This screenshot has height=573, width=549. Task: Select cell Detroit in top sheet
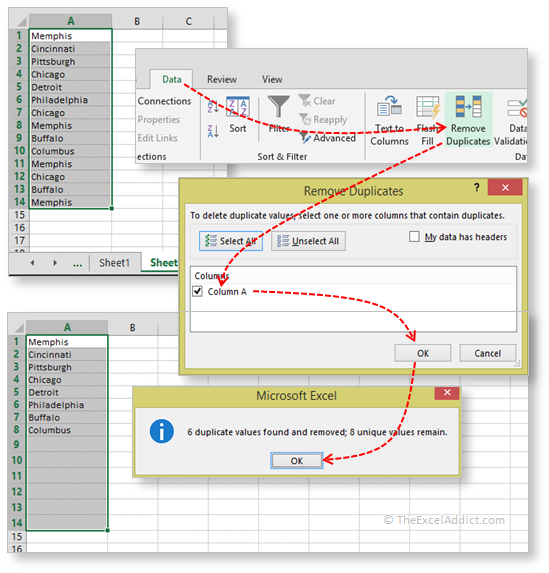[70, 87]
